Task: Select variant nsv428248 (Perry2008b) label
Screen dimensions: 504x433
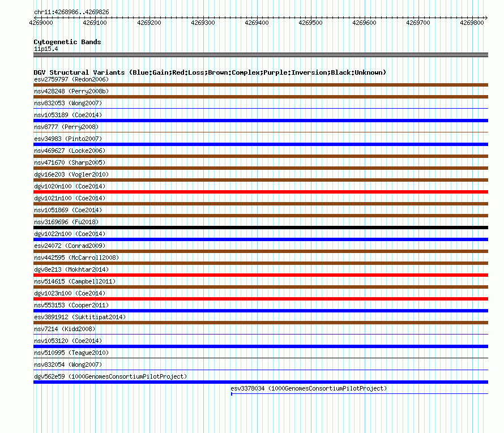Action: point(71,91)
